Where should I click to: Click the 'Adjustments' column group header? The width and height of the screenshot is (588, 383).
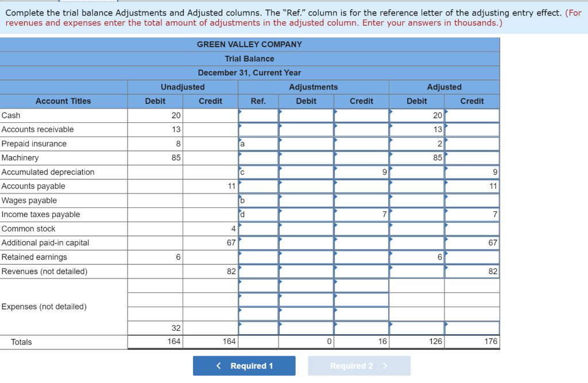[314, 87]
